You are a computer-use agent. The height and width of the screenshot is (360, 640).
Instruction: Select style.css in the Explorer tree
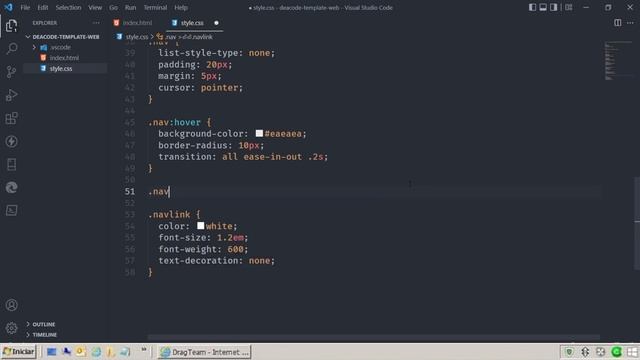point(61,69)
